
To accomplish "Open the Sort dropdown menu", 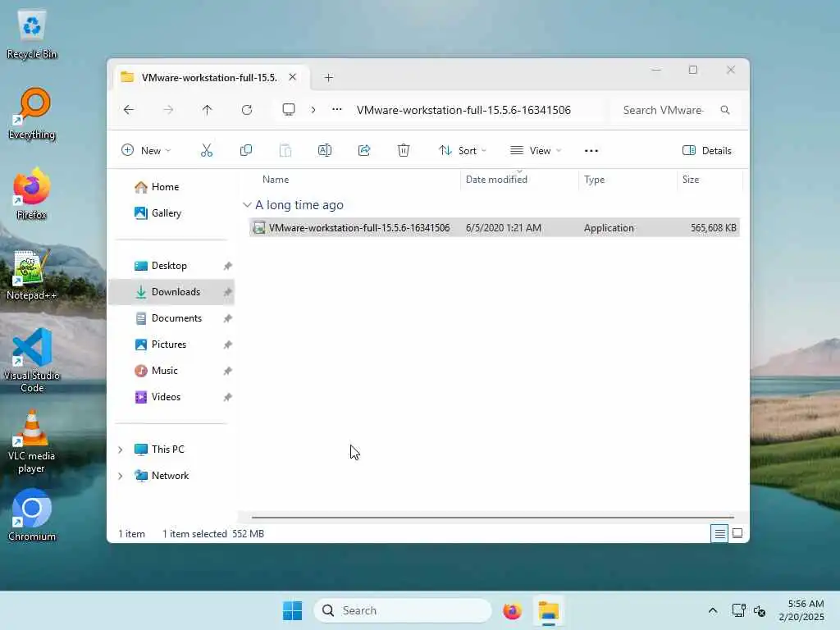I will (463, 151).
